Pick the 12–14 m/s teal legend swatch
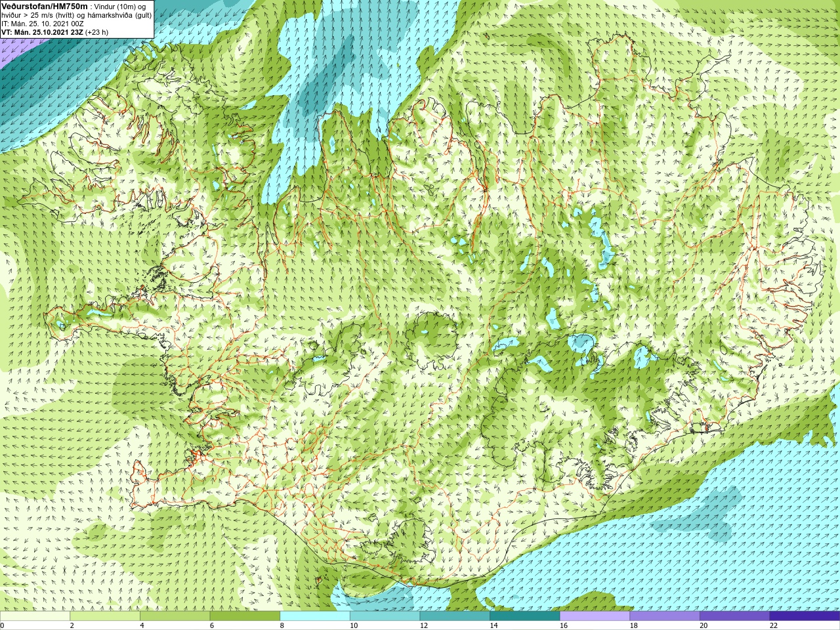This screenshot has height=630, width=840. [455, 616]
